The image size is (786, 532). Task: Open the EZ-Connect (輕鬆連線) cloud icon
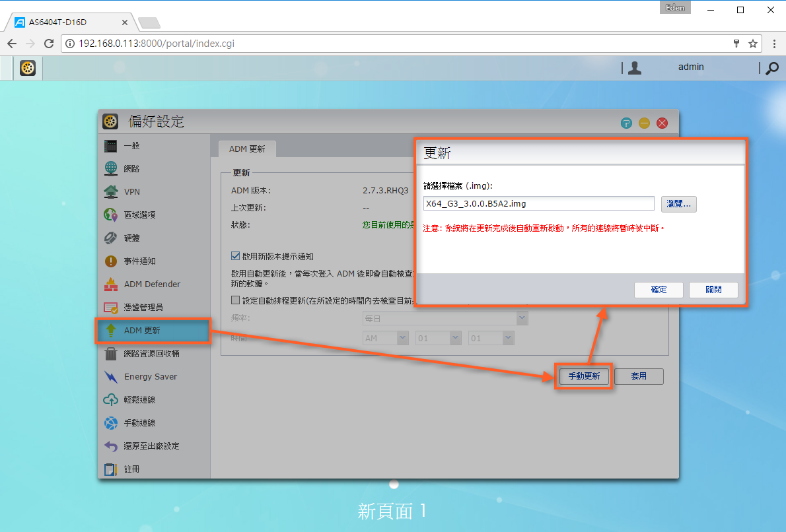(x=111, y=400)
